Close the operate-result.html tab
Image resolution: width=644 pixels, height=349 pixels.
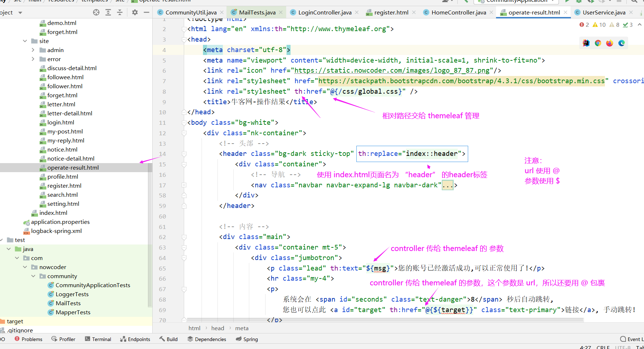coord(565,12)
